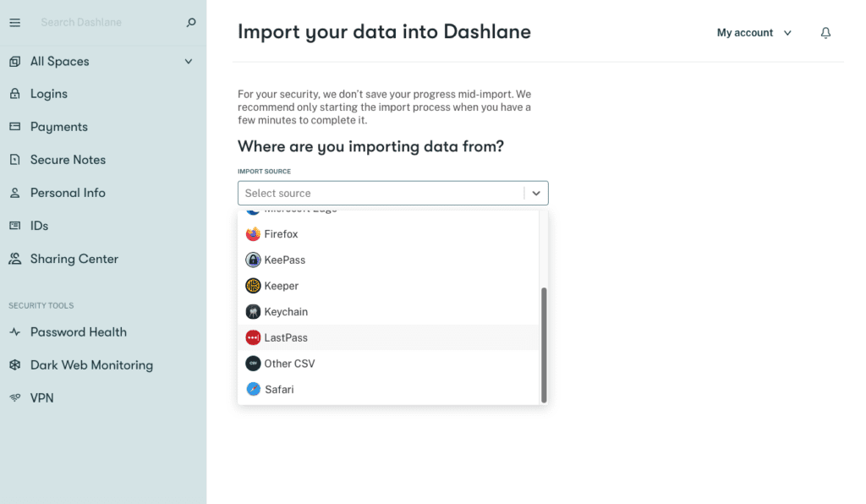Select the Personal Info person icon
The width and height of the screenshot is (866, 504).
click(x=15, y=192)
